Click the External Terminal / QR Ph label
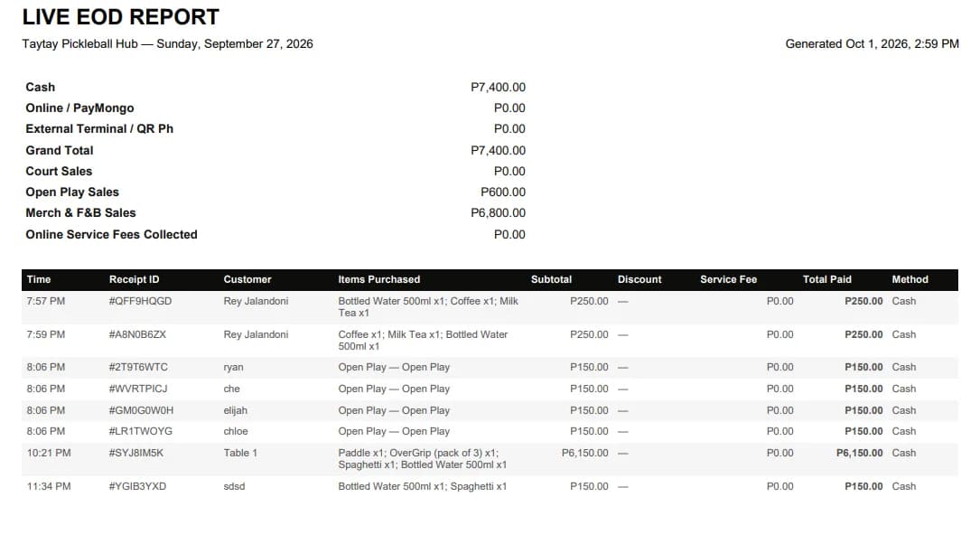980x544 pixels. [x=99, y=129]
